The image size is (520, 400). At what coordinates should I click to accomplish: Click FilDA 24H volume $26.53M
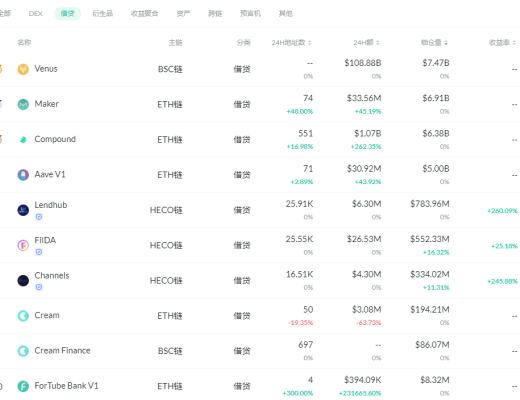364,239
